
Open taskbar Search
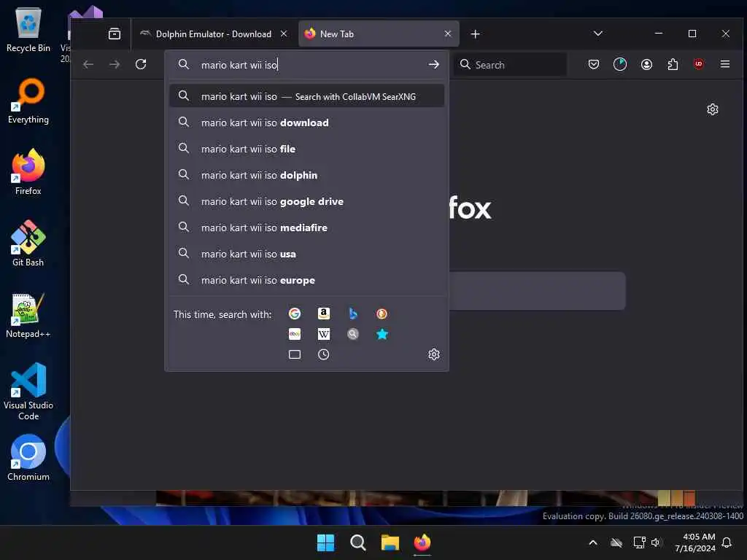point(357,542)
